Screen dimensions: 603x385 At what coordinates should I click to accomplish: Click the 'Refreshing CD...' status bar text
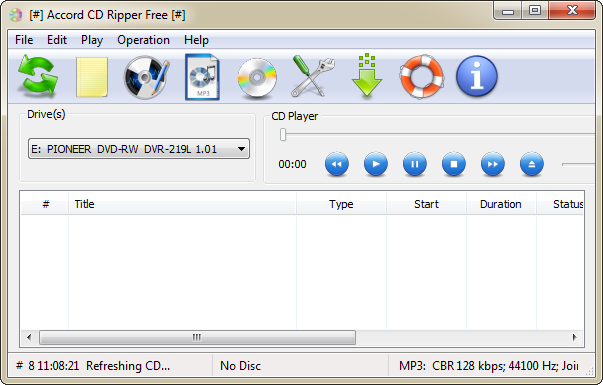pyautogui.click(x=128, y=365)
